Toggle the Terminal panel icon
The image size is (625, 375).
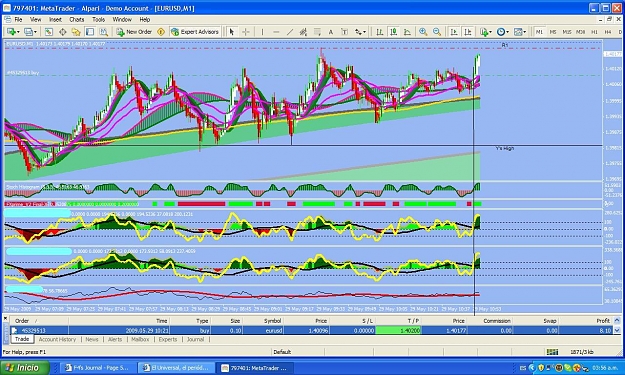click(90, 32)
